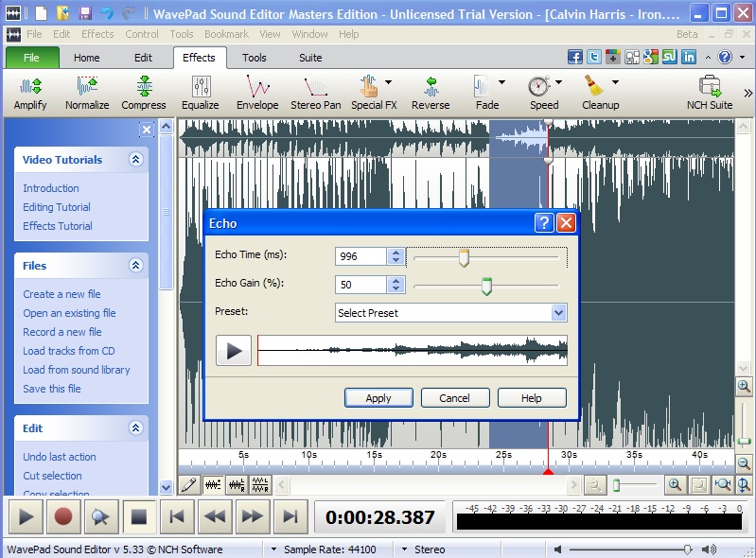The image size is (756, 558).
Task: Open the Speed dropdown arrow
Action: (558, 82)
